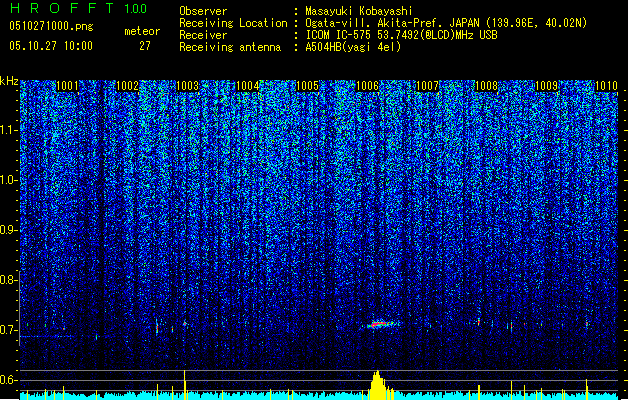Click the HROFFT 1.0.0 title text

[x=78, y=8]
